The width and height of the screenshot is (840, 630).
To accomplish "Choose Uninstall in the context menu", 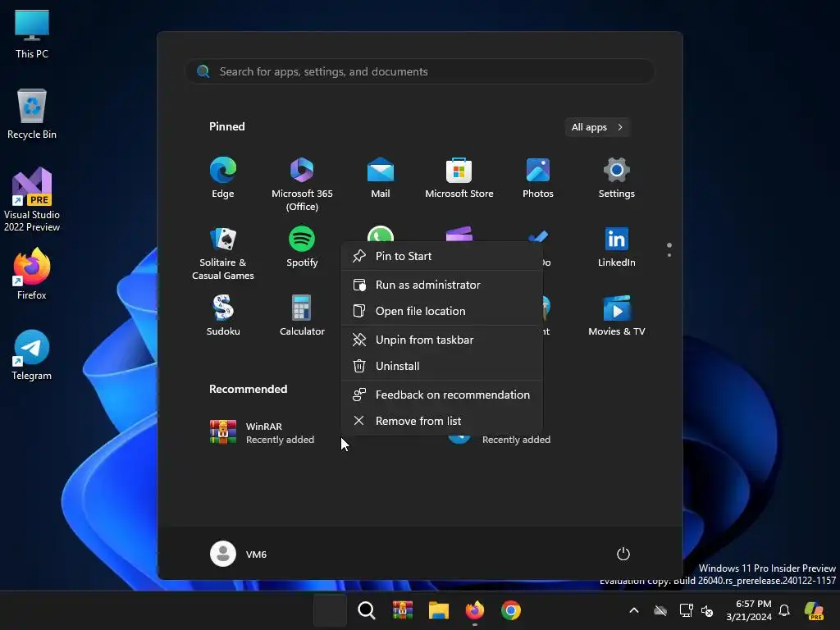I will pos(442,367).
